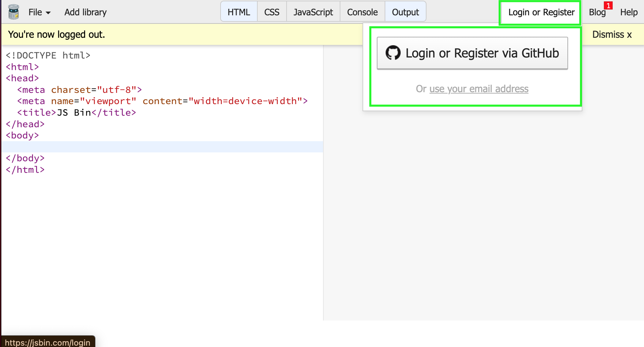Click Login or Register via GitHub button
This screenshot has height=347, width=644.
tap(472, 53)
